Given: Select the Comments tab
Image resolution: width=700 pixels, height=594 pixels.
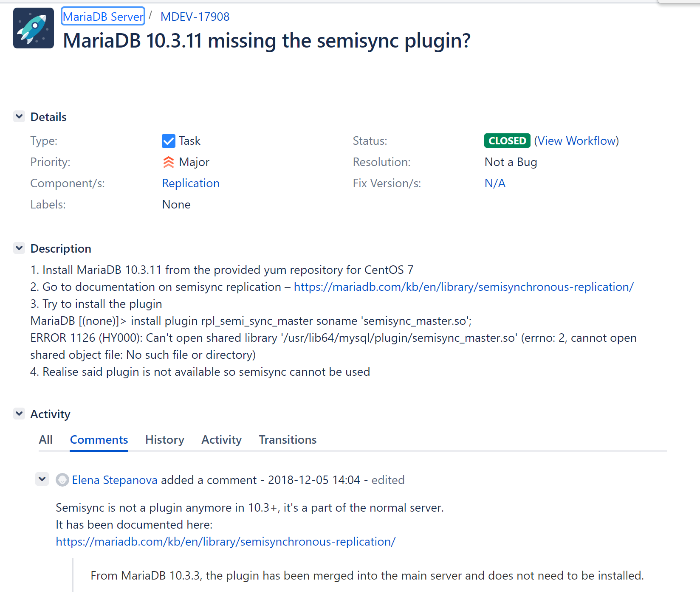Looking at the screenshot, I should click(99, 440).
